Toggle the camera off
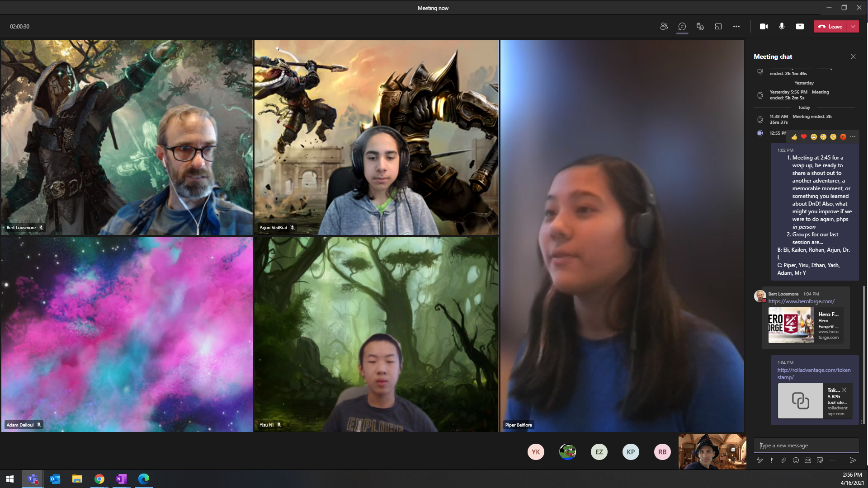This screenshot has height=488, width=868. point(764,27)
